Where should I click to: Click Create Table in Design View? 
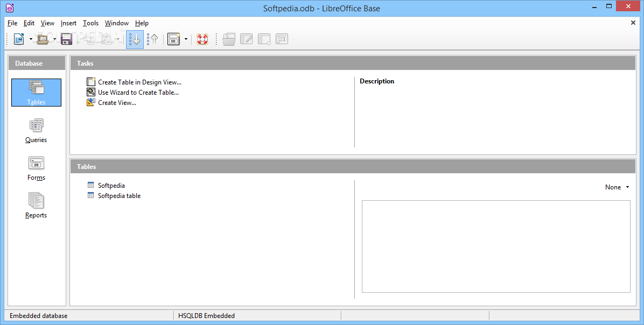134,82
